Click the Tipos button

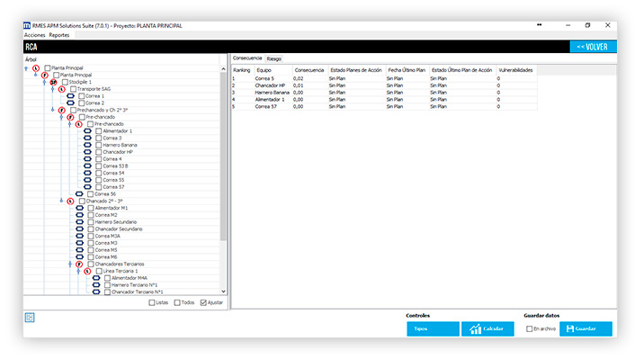tap(433, 329)
